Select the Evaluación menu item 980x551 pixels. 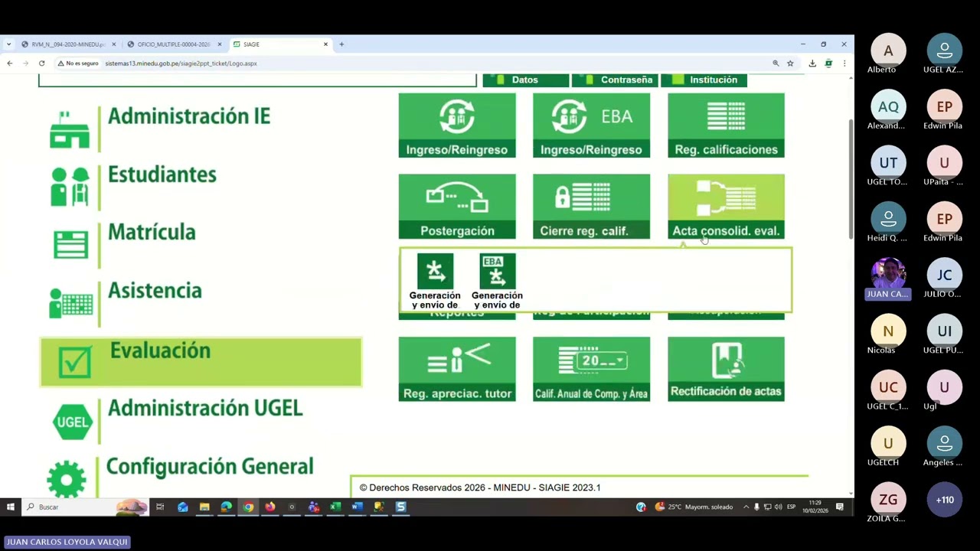[201, 361]
